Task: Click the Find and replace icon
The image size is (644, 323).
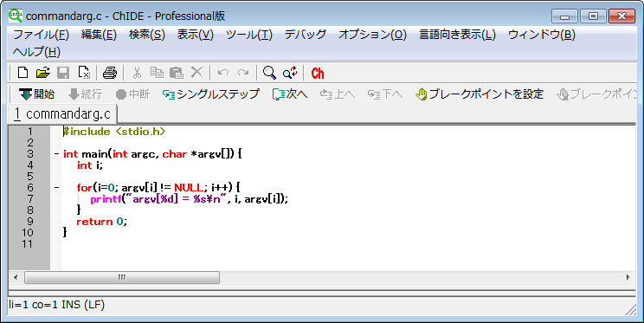Action: [x=290, y=73]
